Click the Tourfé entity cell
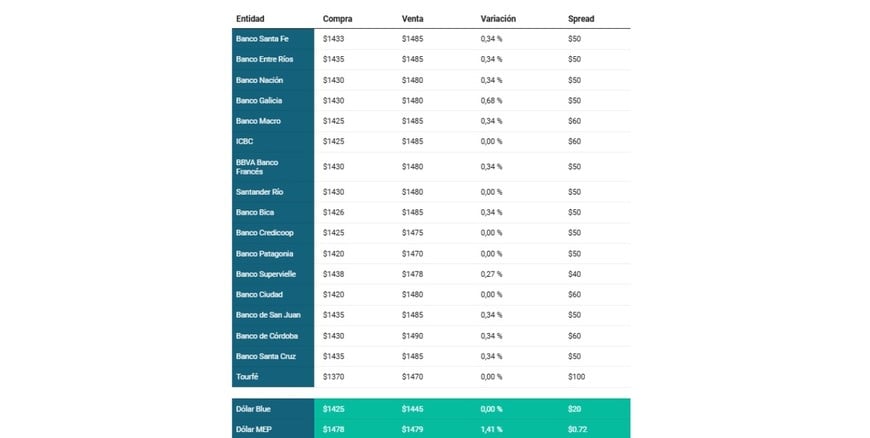 247,377
